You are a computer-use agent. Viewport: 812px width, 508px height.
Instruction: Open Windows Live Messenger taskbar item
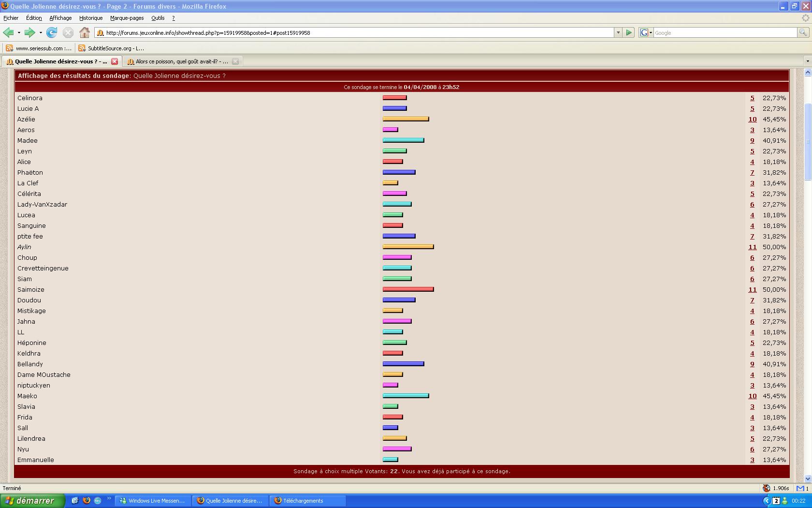[153, 501]
